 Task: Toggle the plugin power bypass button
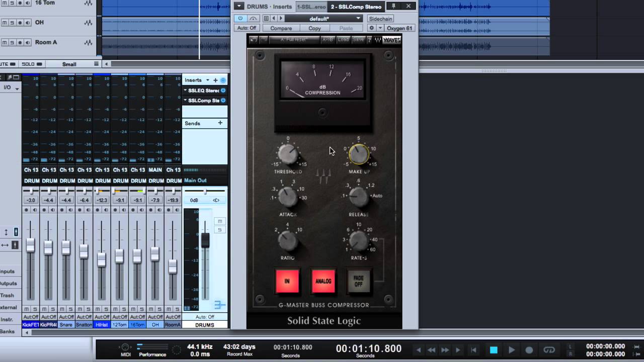240,19
